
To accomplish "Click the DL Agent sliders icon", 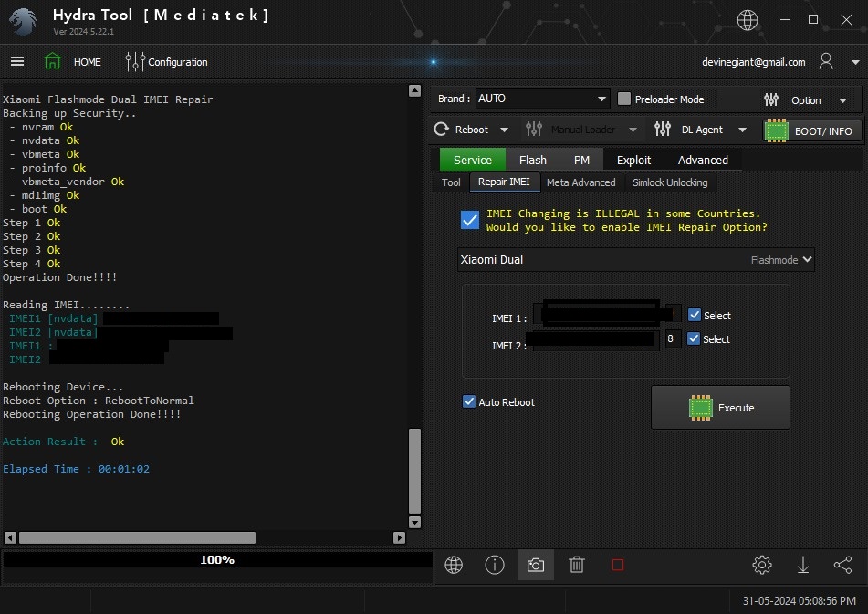I will (x=662, y=130).
